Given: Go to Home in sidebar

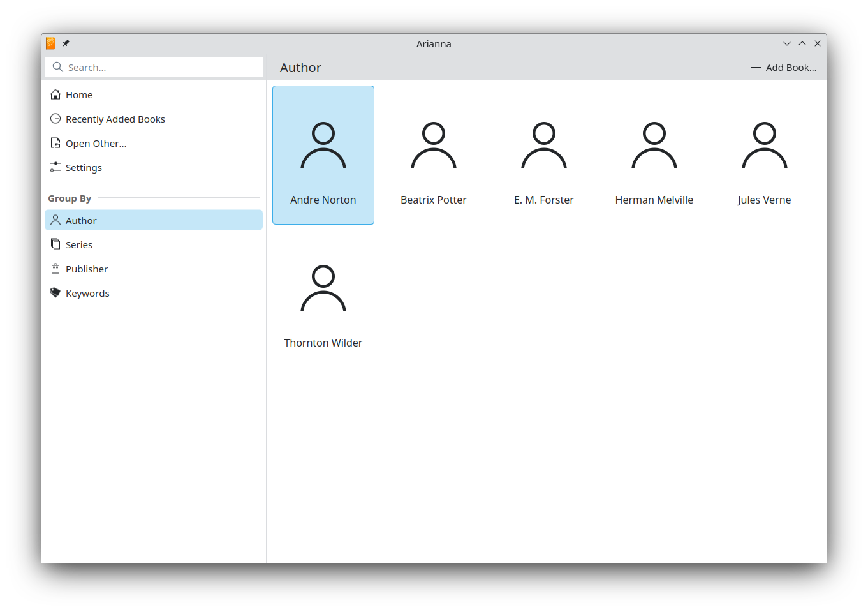Looking at the screenshot, I should click(79, 95).
